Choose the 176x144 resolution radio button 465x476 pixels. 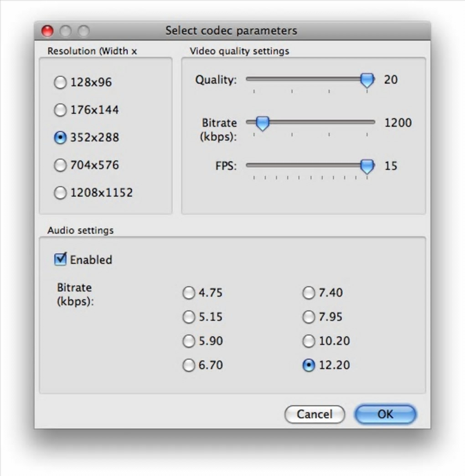(60, 110)
